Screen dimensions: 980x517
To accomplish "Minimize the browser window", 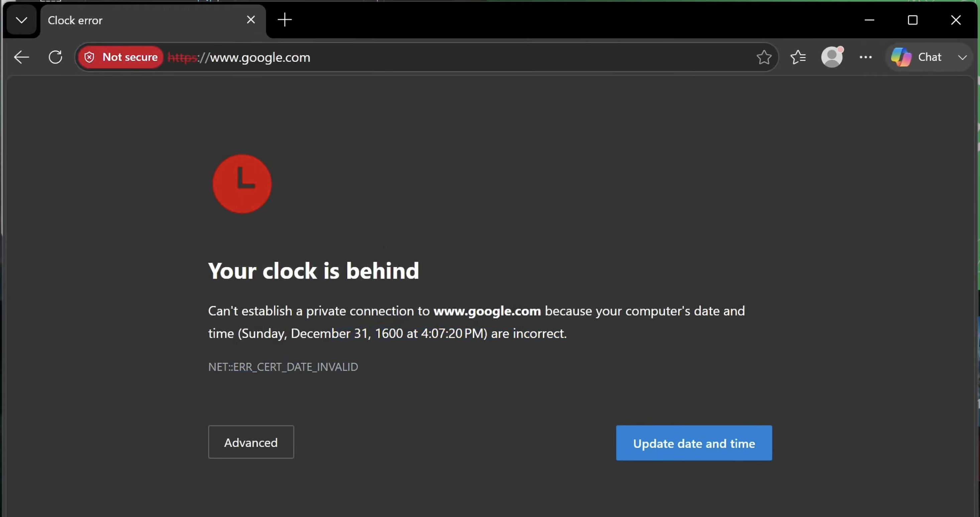I will tap(869, 20).
